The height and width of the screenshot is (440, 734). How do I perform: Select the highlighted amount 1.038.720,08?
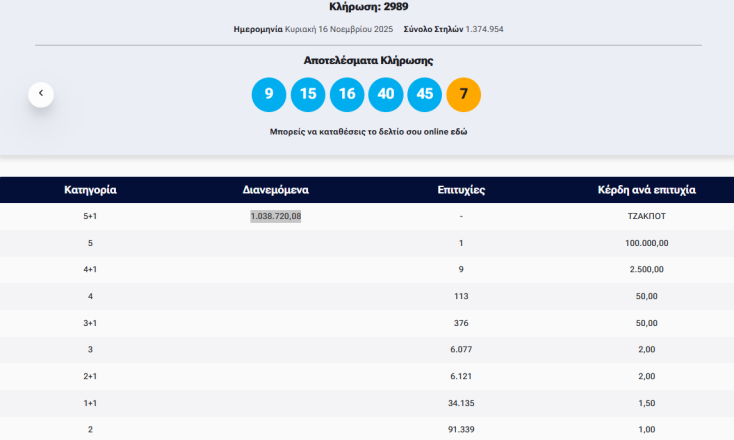tap(275, 216)
